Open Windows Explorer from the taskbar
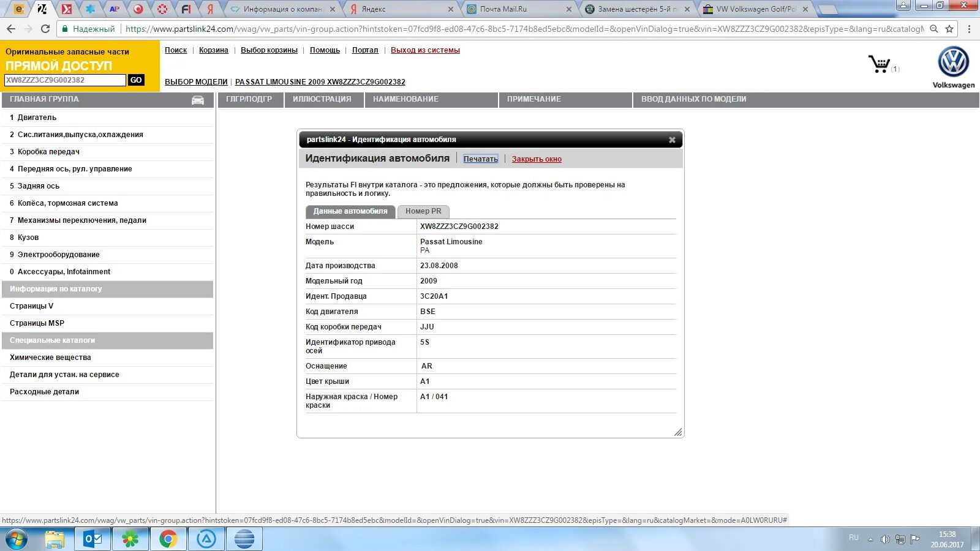The image size is (980, 551). click(54, 539)
